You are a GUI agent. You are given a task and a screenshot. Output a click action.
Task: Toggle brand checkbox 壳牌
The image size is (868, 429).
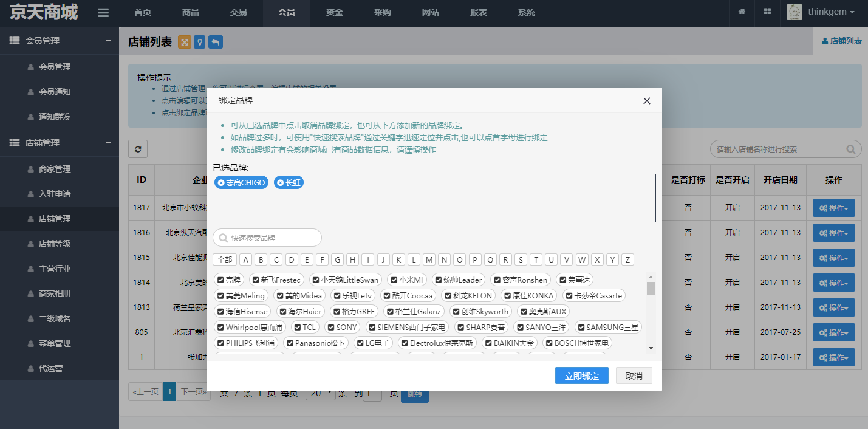tap(220, 280)
